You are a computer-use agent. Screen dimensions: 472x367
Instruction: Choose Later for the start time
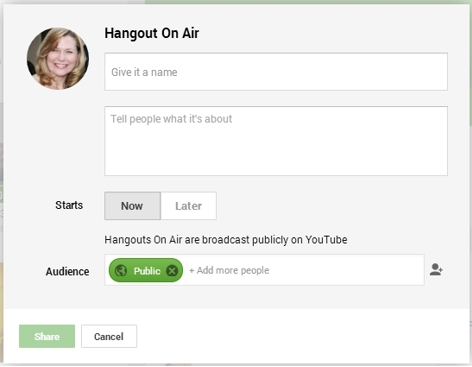point(189,206)
